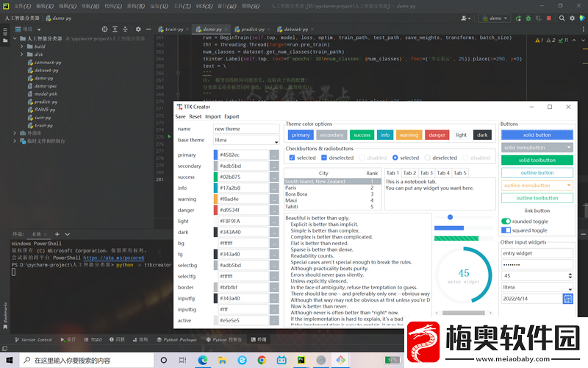The height and width of the screenshot is (368, 588).
Task: Expand the 外部库 node
Action: [x=15, y=133]
